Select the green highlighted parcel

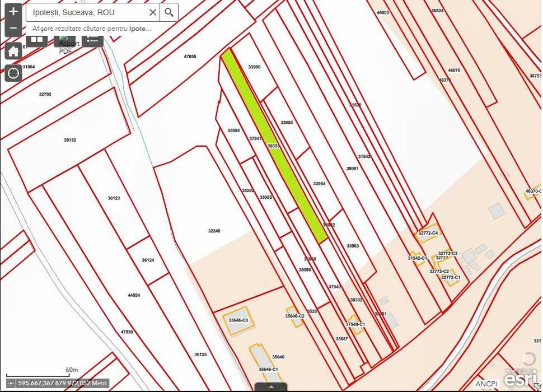point(274,146)
